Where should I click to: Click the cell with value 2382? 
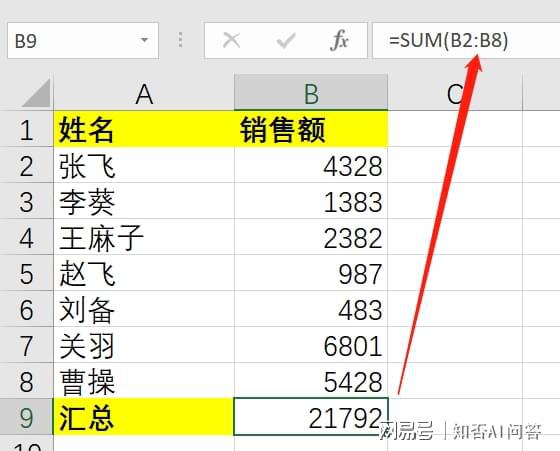point(311,237)
